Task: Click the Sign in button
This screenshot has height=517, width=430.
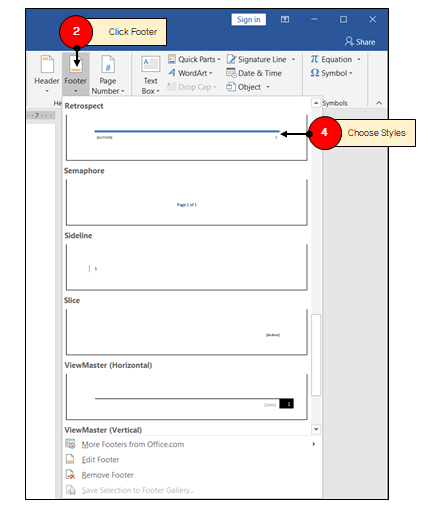Action: (249, 20)
